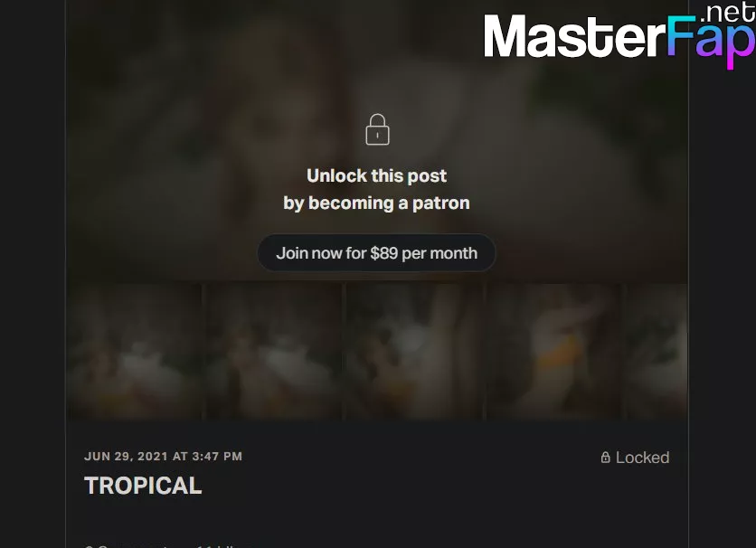Open the cut-off comments count at the bottom
756x548 pixels.
click(x=128, y=546)
